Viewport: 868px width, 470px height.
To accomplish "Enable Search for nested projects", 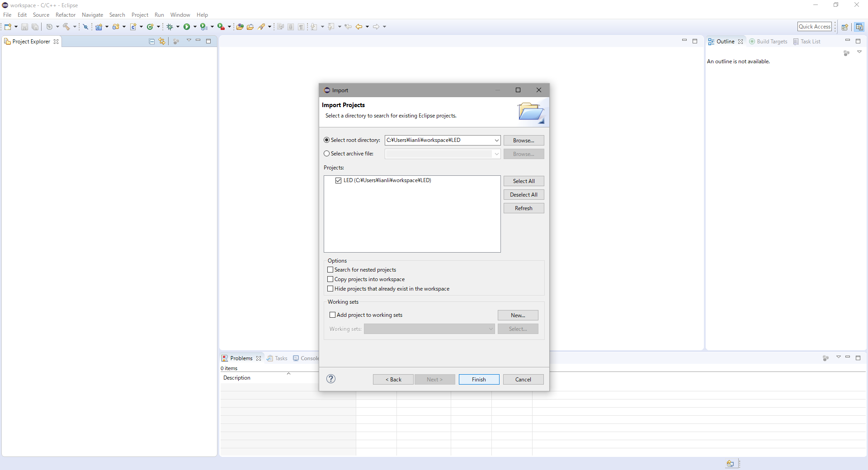I will coord(330,270).
